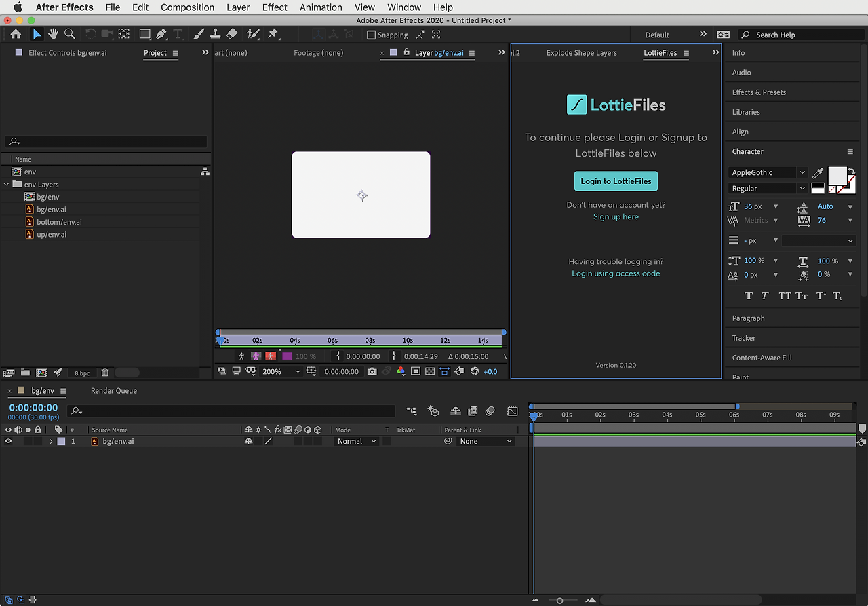Viewport: 868px width, 606px height.
Task: Collapse the env Layers folder
Action: (7, 185)
